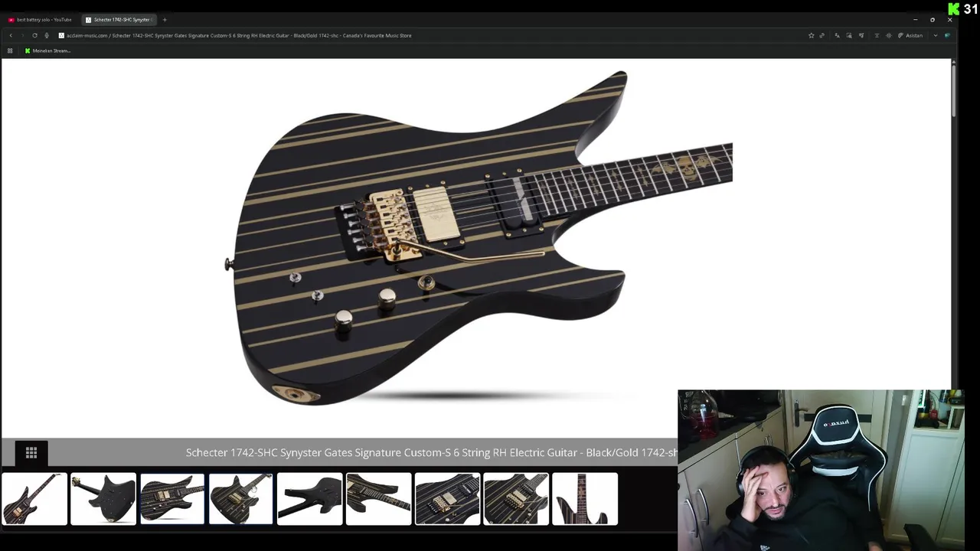
Task: Select the vertical fretboard inlay close-up thumbnail
Action: pyautogui.click(x=585, y=499)
